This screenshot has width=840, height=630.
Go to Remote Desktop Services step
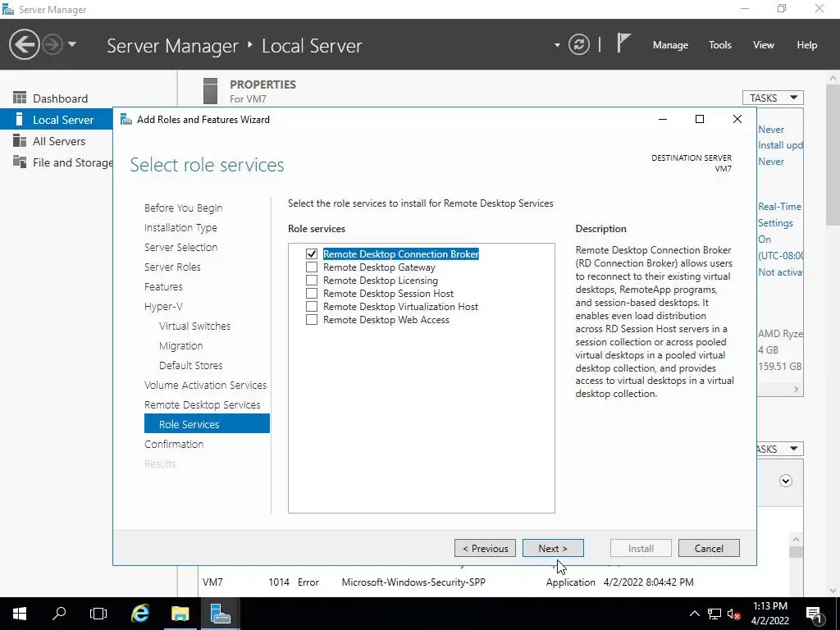click(x=202, y=404)
